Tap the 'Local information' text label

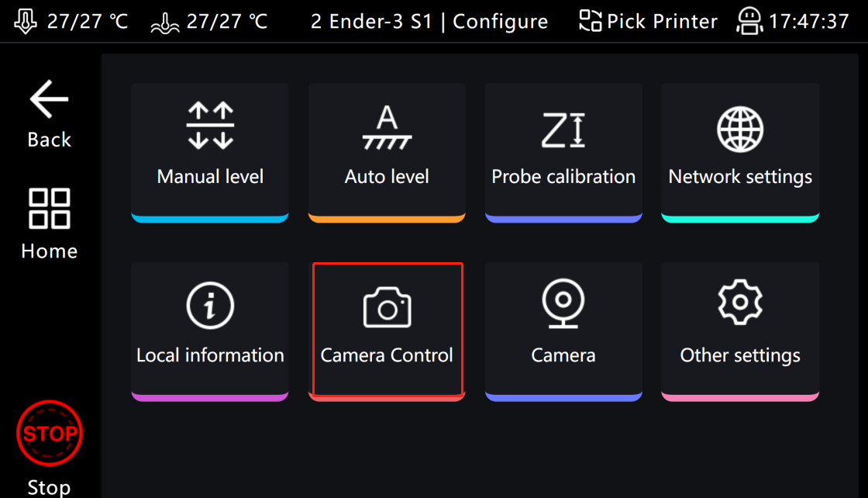pyautogui.click(x=210, y=355)
